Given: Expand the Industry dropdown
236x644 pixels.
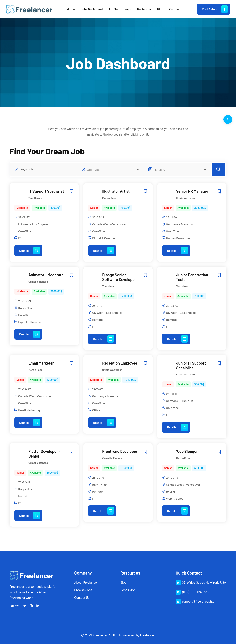Looking at the screenshot, I should (177, 170).
